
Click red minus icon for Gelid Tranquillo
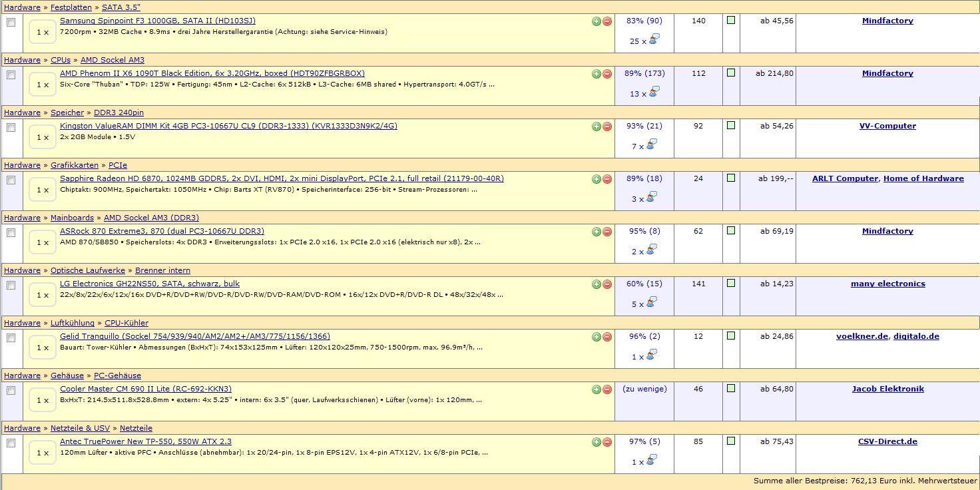(x=607, y=337)
